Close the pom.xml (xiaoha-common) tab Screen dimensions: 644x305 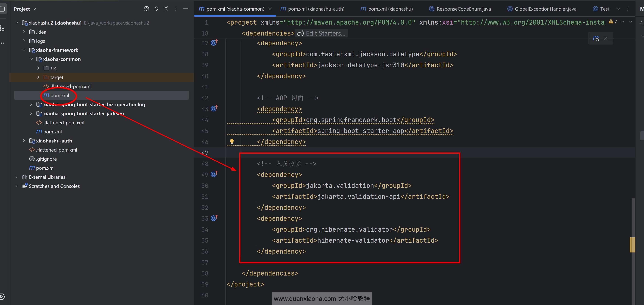[270, 9]
